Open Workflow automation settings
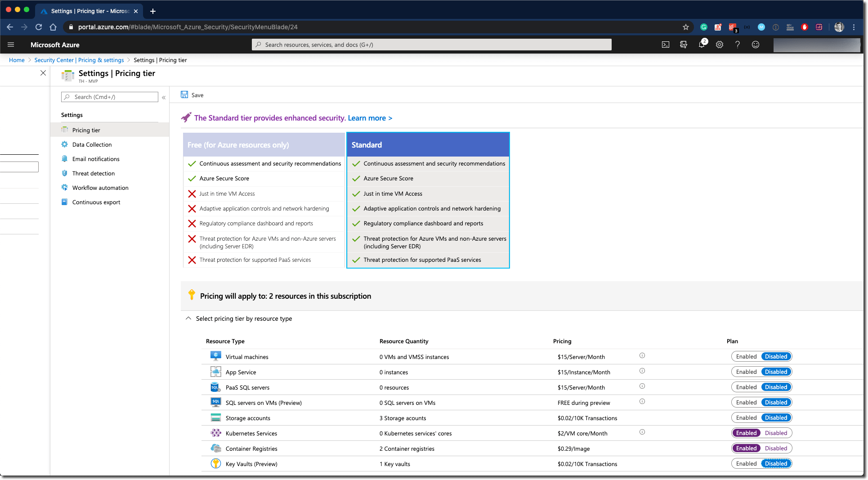This screenshot has width=868, height=480. point(100,188)
